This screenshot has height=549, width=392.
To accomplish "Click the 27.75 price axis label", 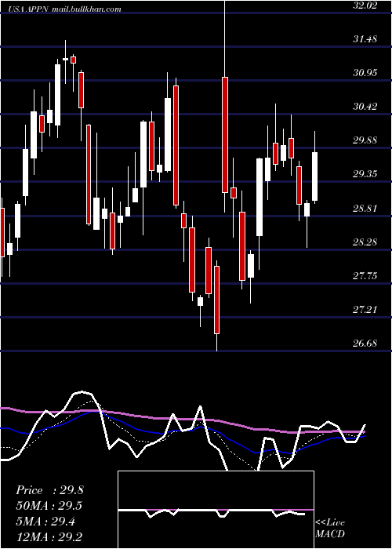I will pos(365,276).
